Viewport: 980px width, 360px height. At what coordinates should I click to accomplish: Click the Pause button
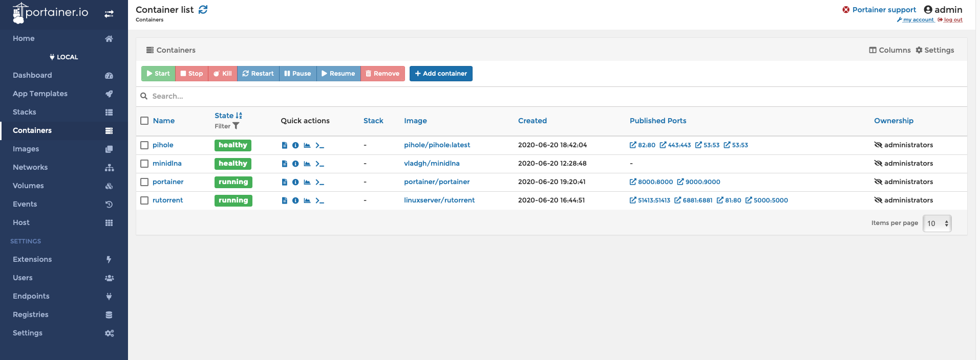[x=297, y=74]
